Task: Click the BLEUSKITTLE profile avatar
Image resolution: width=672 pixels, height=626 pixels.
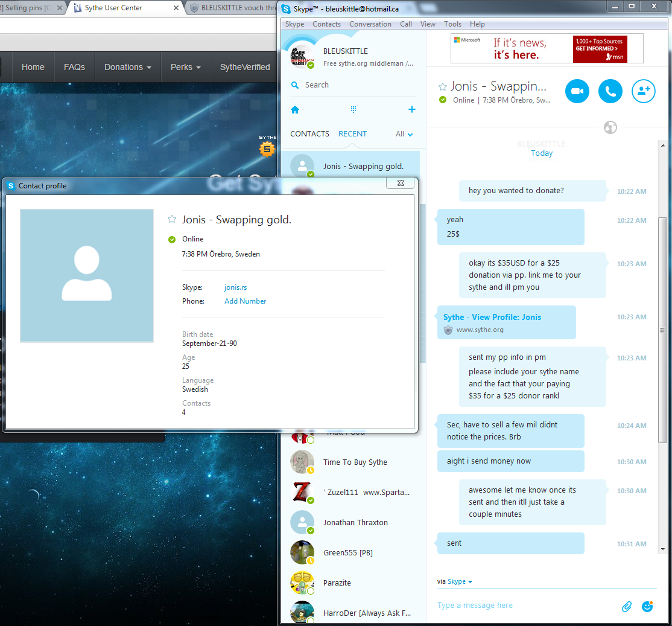Action: [x=303, y=57]
